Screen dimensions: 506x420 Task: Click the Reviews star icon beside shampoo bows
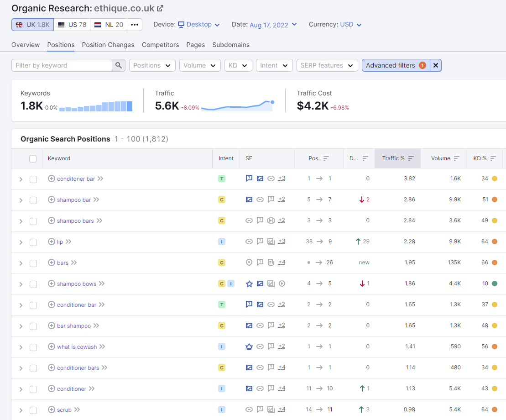[249, 283]
